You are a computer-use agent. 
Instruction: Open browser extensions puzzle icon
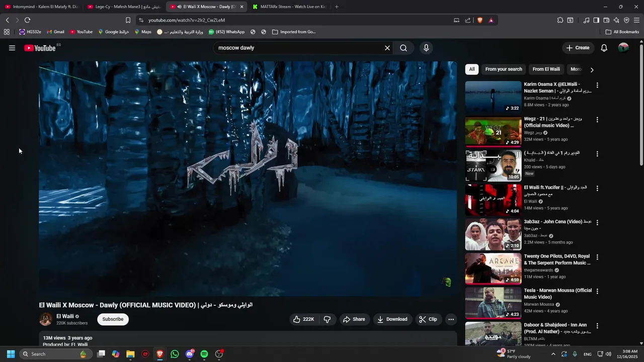click(560, 20)
